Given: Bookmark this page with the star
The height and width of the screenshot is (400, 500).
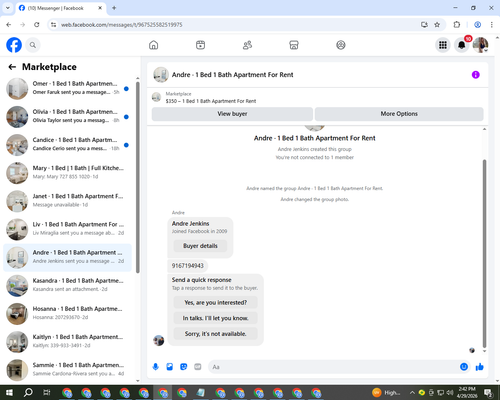Looking at the screenshot, I should [x=437, y=25].
